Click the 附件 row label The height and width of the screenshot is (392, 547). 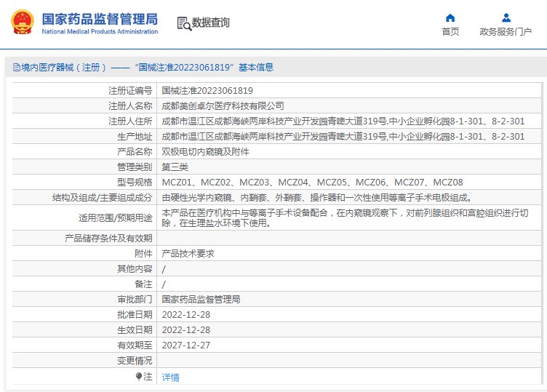click(143, 254)
